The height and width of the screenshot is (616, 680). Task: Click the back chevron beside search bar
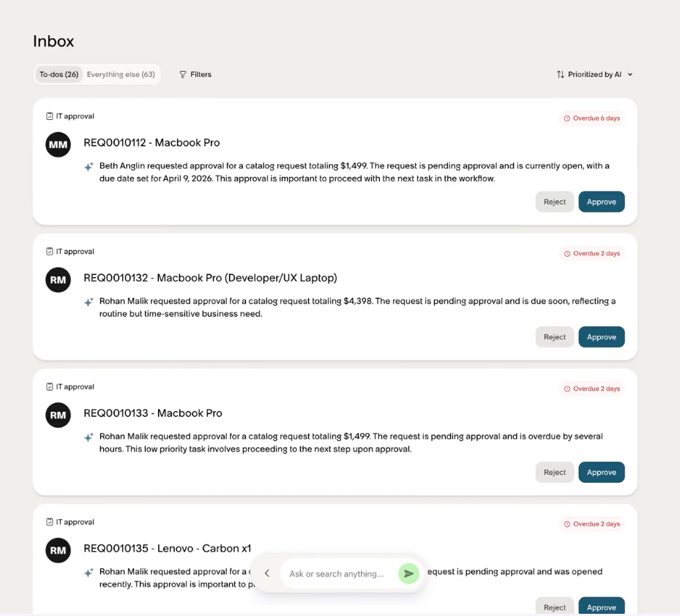tap(267, 574)
